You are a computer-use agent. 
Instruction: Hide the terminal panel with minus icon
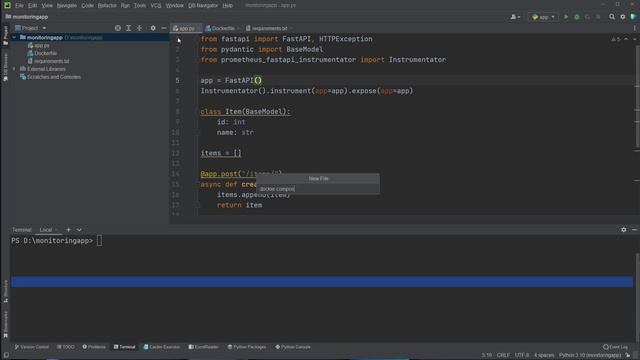coord(634,230)
